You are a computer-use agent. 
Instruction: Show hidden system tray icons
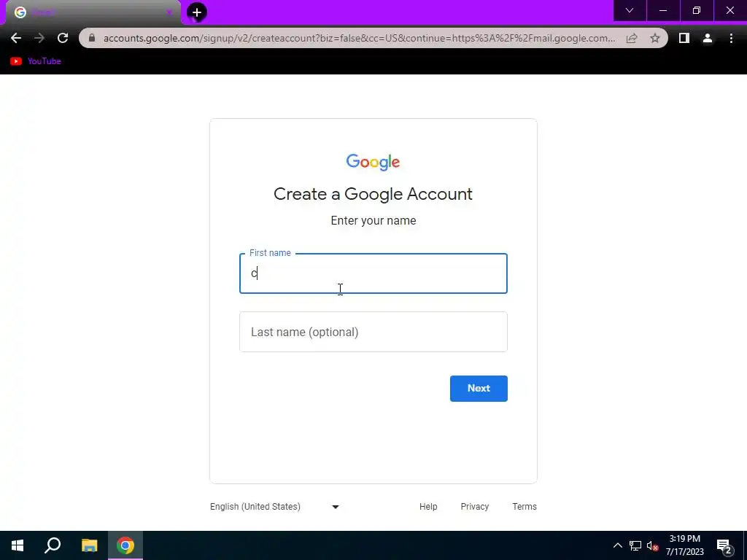[x=617, y=545]
